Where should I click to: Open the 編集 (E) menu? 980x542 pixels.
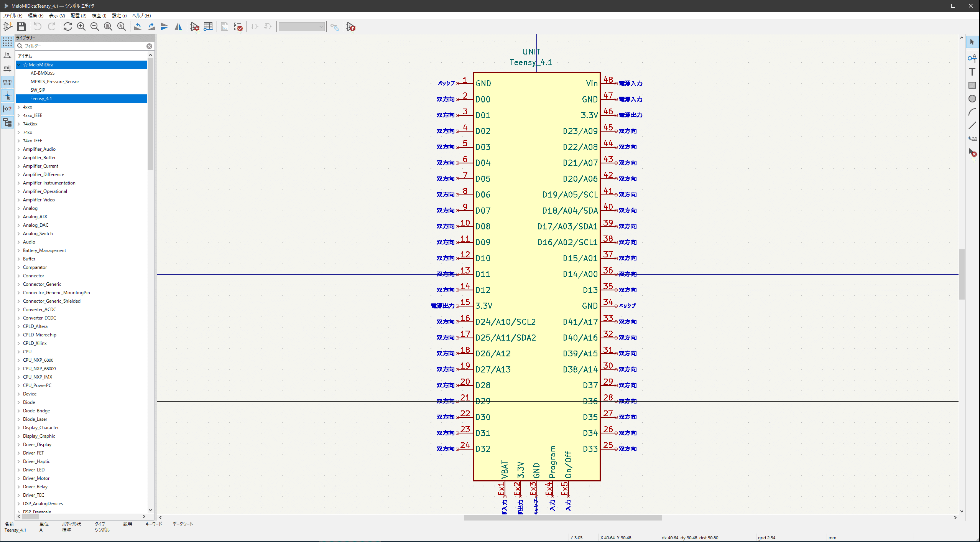pyautogui.click(x=36, y=16)
